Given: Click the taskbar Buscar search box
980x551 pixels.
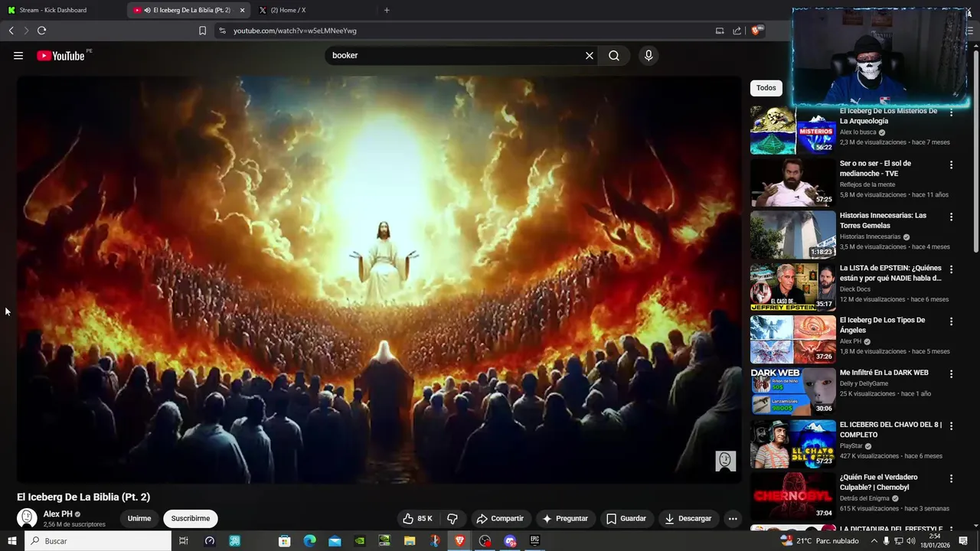Looking at the screenshot, I should coord(98,541).
